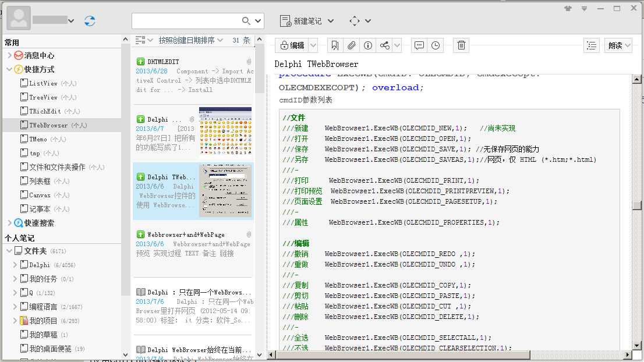Click the note list scrollbar thumb
The image size is (644, 362).
[259, 69]
